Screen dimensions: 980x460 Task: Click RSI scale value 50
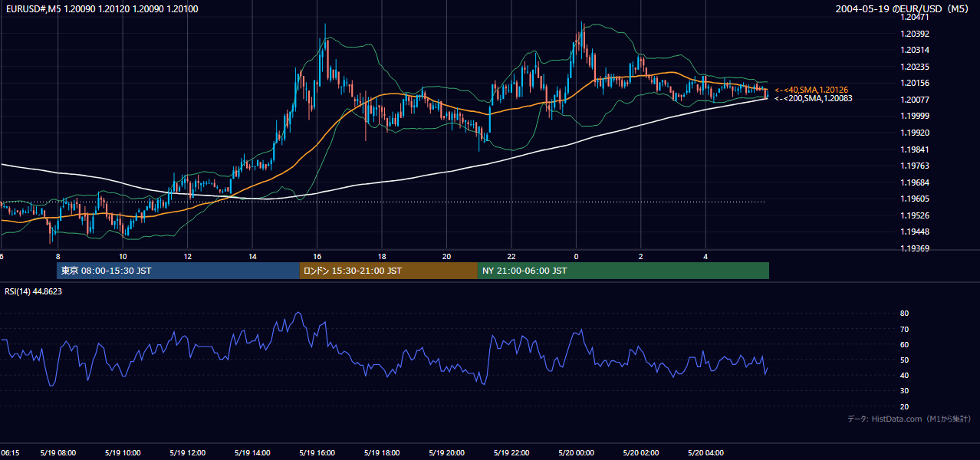coord(904,360)
